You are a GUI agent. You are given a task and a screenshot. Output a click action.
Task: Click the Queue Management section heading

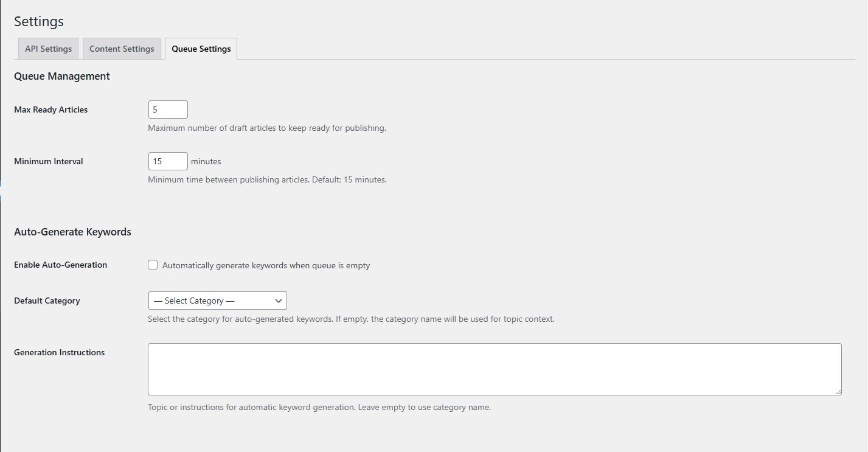[61, 75]
